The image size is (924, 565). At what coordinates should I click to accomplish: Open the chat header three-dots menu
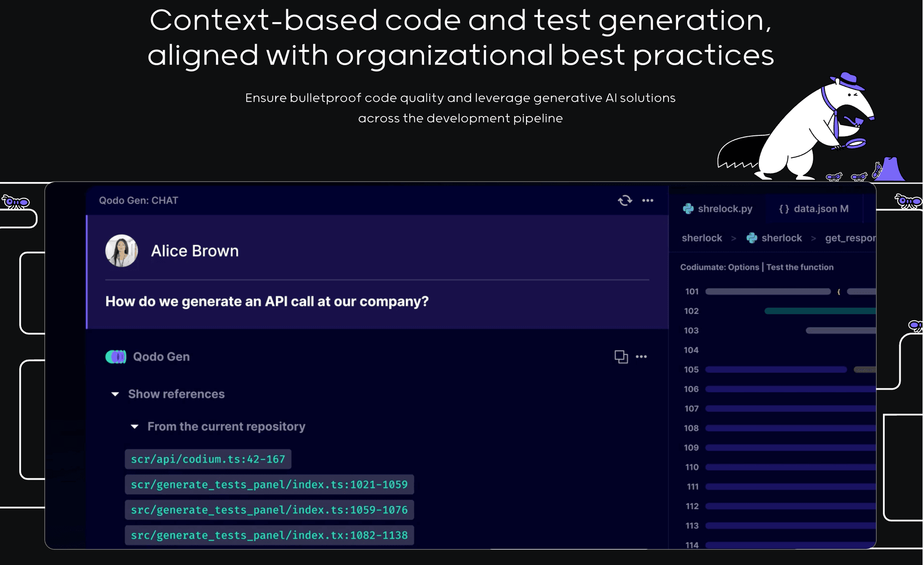tap(648, 200)
